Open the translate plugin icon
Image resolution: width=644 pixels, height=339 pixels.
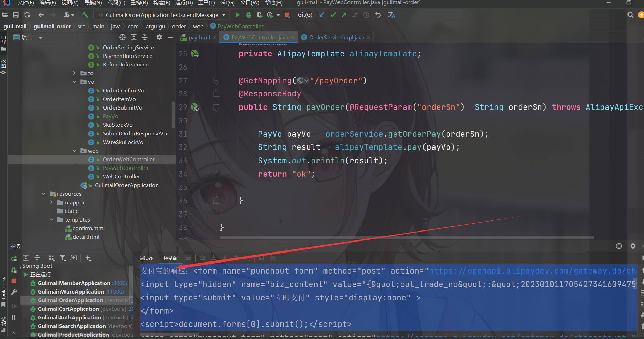tap(391, 15)
